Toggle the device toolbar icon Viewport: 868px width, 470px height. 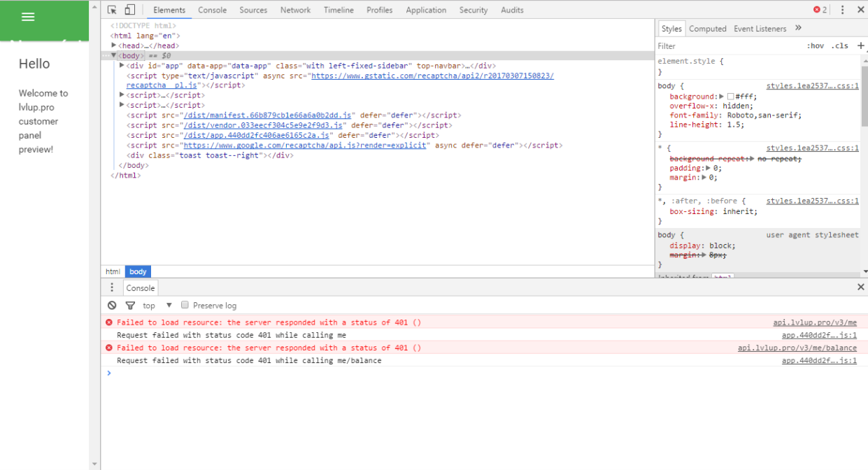129,10
